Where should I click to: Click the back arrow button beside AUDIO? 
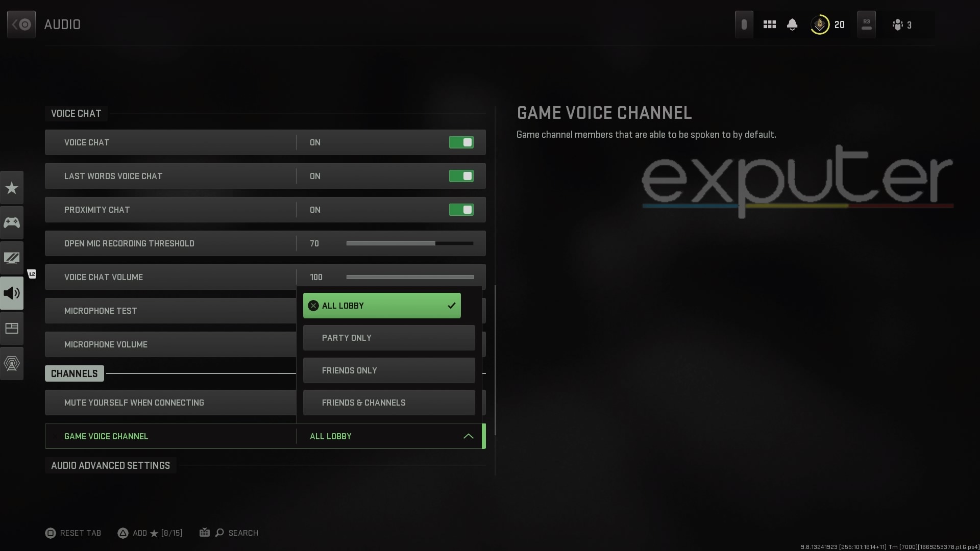pyautogui.click(x=21, y=24)
